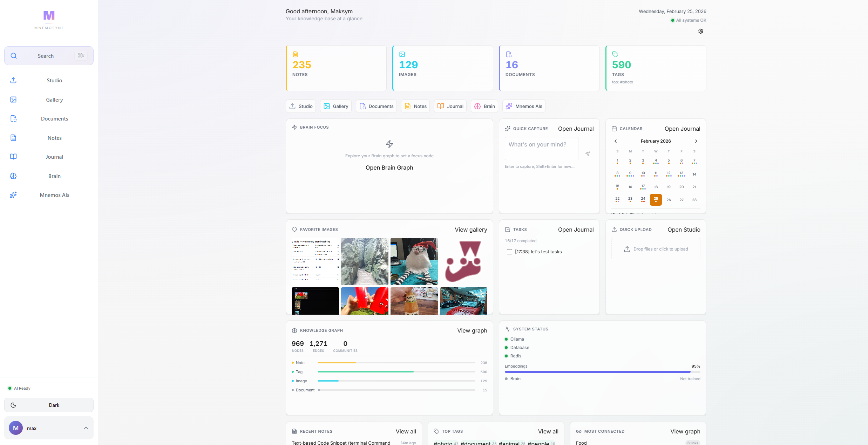Open the rocky canyon path thumbnail
This screenshot has height=445, width=868.
[x=365, y=262]
